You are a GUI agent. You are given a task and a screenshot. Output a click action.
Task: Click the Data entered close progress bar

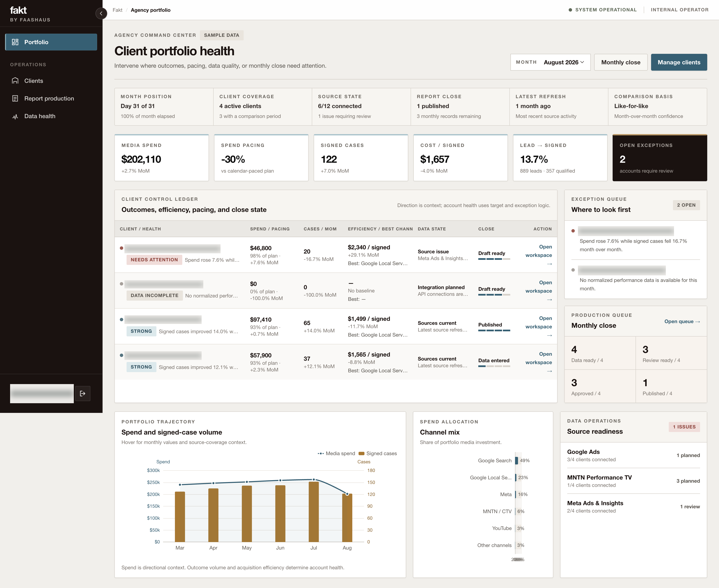(494, 366)
